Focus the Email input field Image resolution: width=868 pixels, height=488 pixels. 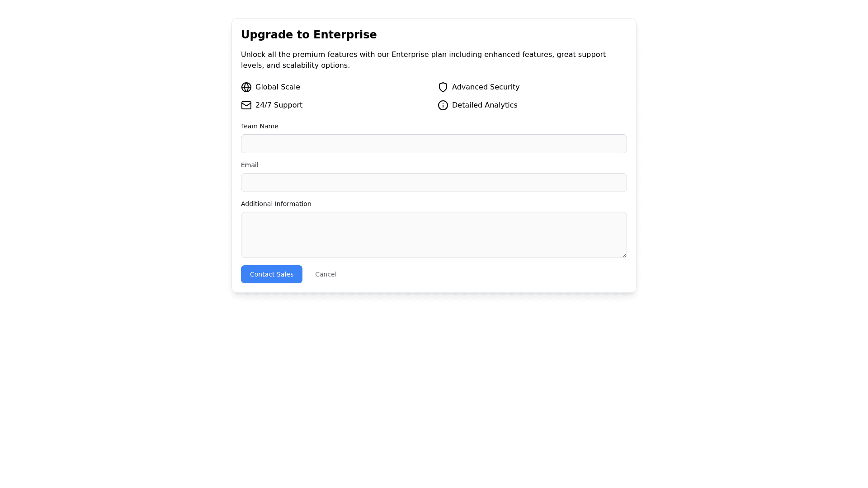tap(434, 183)
